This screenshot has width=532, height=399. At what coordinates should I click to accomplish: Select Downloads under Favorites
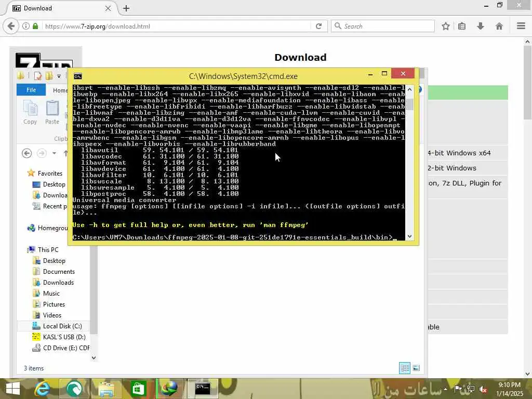49,195
